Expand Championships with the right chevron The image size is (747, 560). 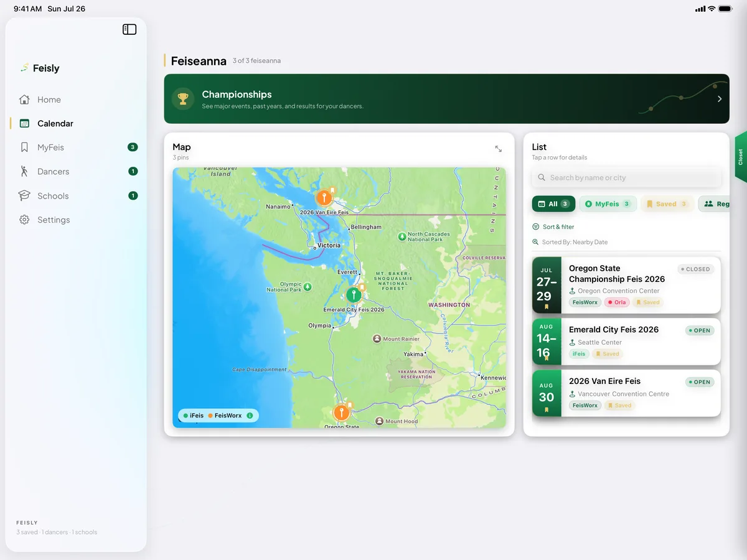pyautogui.click(x=720, y=99)
